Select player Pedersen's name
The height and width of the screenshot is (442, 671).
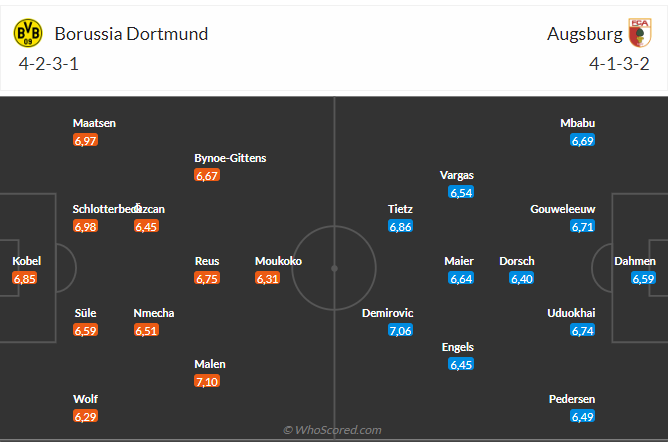(x=572, y=399)
